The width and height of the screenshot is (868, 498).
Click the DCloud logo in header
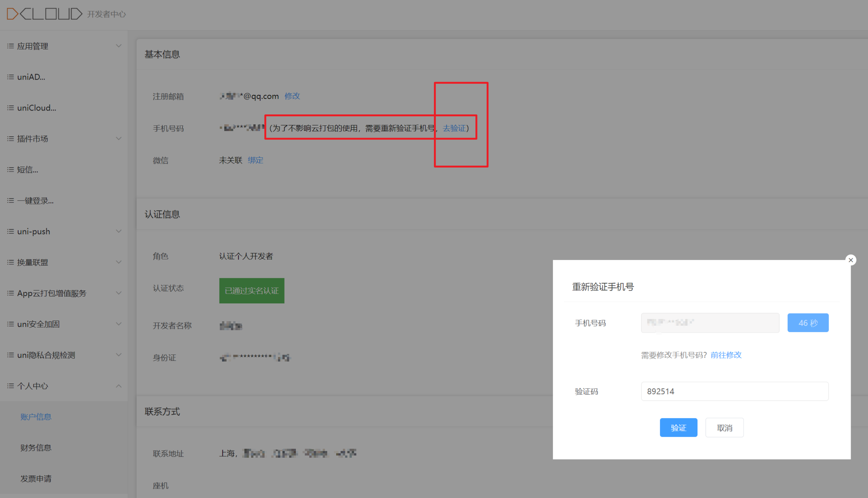(x=45, y=14)
